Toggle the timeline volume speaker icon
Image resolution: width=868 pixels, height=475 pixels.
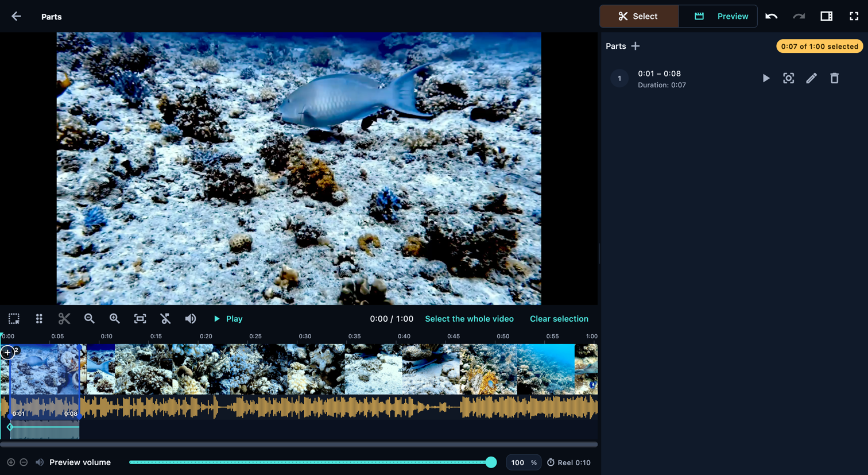[x=191, y=318]
